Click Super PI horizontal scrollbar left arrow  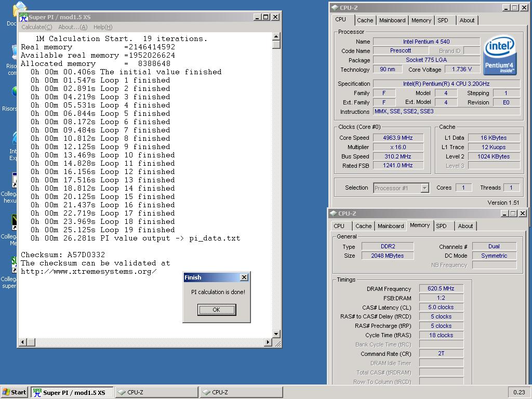(x=23, y=342)
